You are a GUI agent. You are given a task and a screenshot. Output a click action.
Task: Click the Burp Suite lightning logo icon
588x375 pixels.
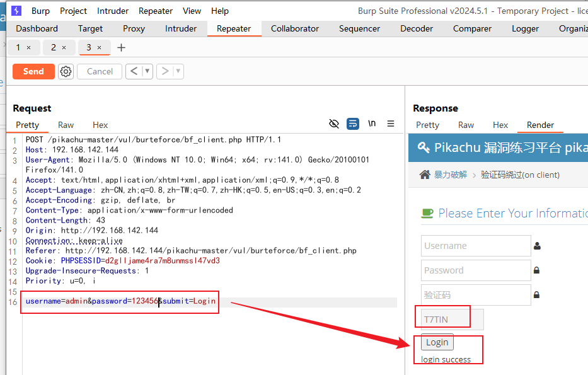pos(16,11)
